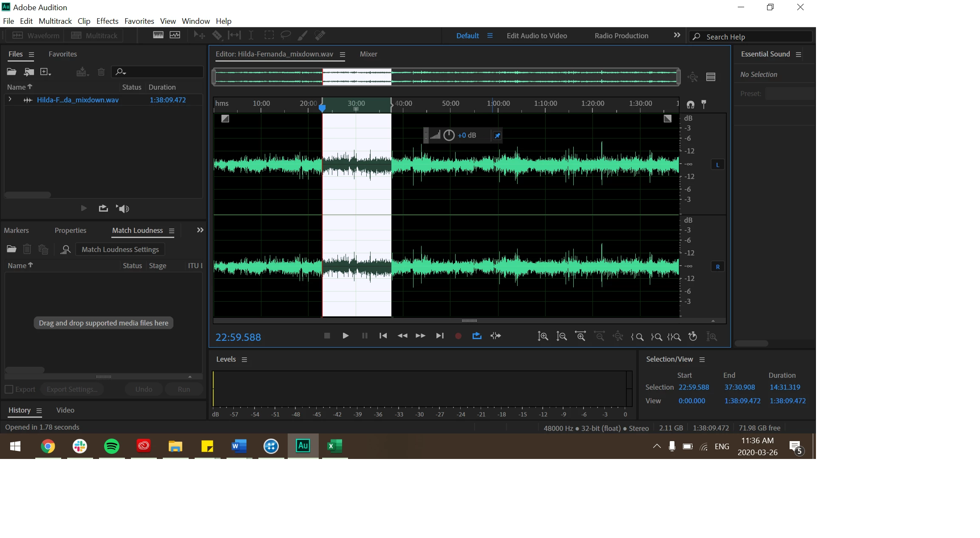Toggle right channel R enable button
This screenshot has width=980, height=538.
(717, 267)
